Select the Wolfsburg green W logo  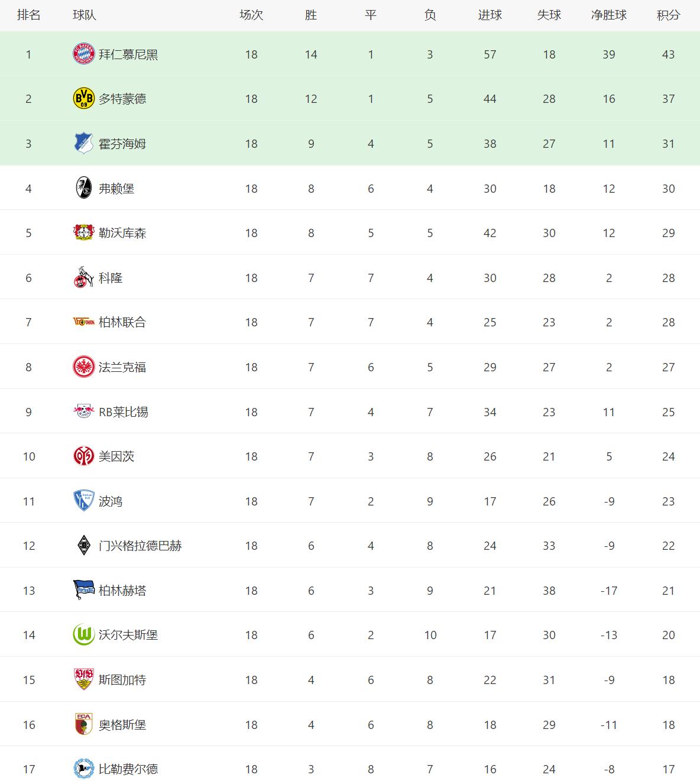(83, 635)
